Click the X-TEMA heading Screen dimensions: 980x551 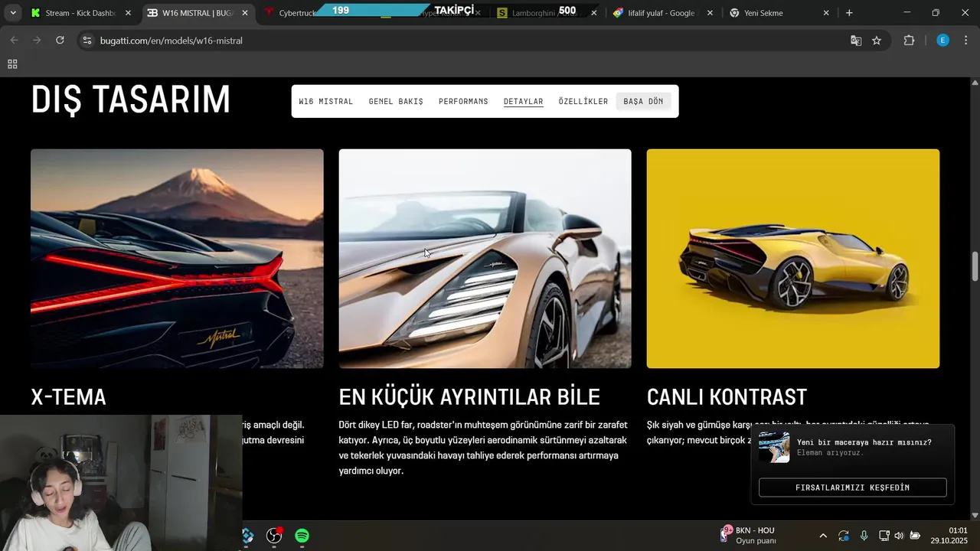[68, 397]
